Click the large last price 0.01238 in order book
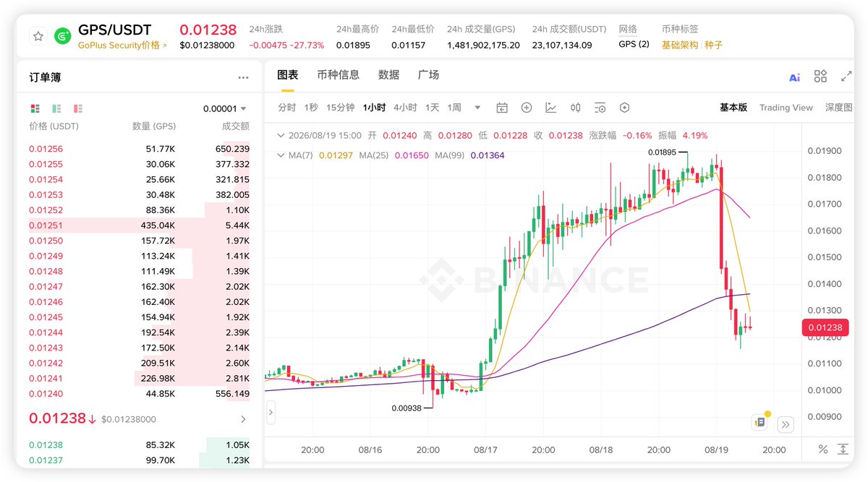Viewport: 868px width, 482px height. (56, 418)
